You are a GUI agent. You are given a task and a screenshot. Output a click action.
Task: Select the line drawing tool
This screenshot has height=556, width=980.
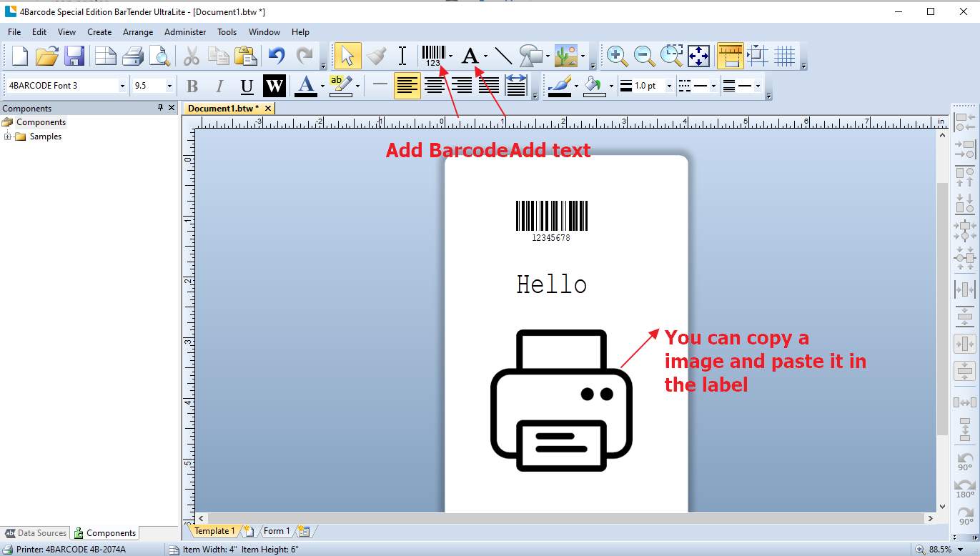pos(503,56)
